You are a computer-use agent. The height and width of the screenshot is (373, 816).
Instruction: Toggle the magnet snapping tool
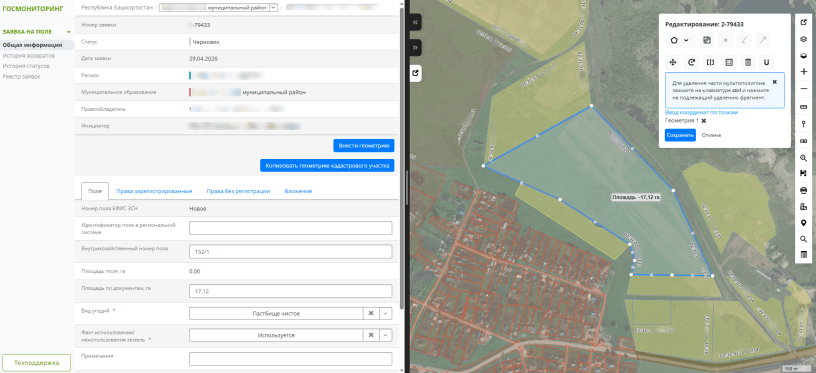tap(767, 62)
